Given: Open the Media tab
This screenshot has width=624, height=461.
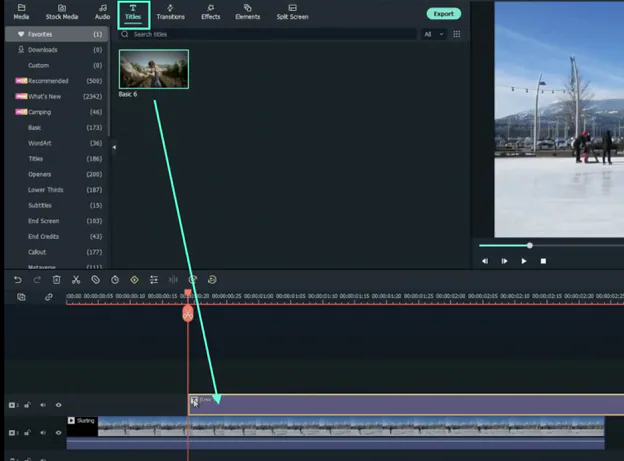Looking at the screenshot, I should [21, 12].
